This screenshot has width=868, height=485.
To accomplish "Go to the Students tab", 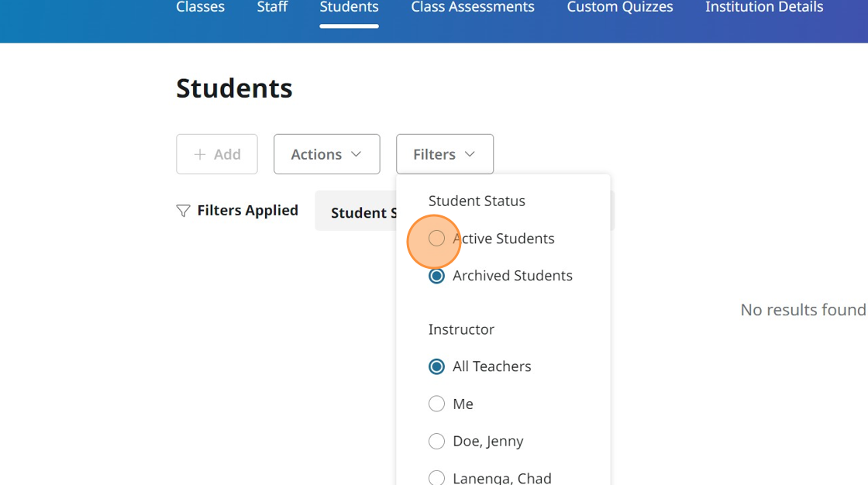I will [x=349, y=8].
